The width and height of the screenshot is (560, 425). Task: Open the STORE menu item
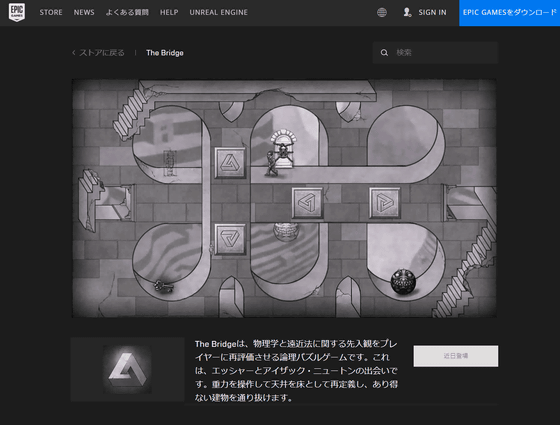[x=51, y=12]
